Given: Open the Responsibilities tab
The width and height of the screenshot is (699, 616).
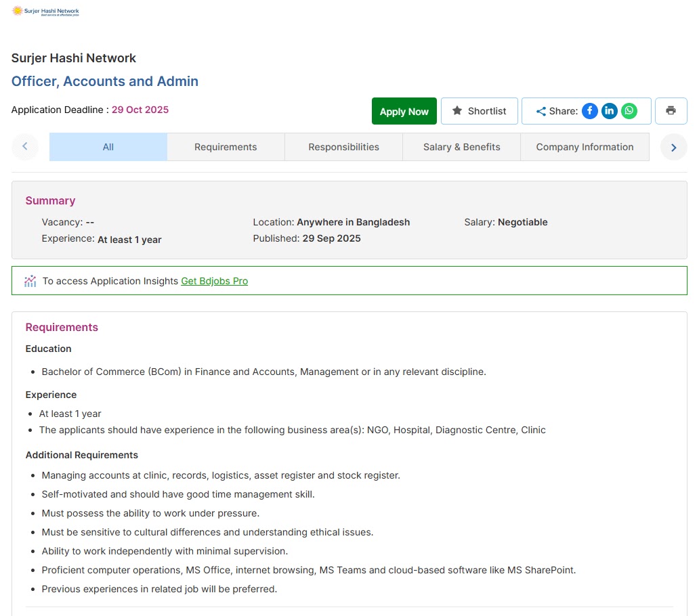Looking at the screenshot, I should (x=343, y=147).
